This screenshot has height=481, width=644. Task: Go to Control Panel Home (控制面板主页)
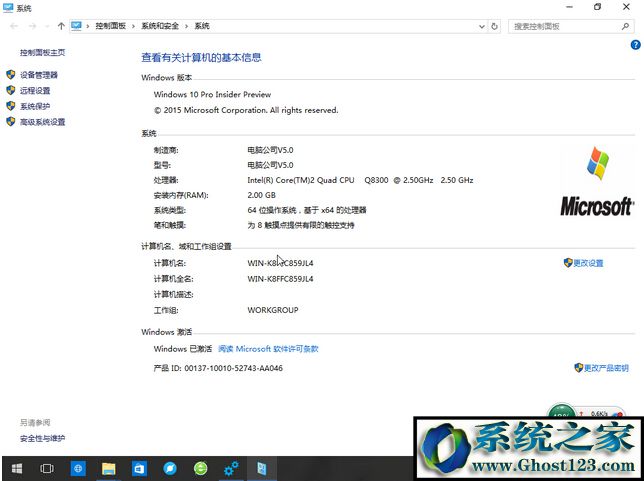tap(43, 52)
